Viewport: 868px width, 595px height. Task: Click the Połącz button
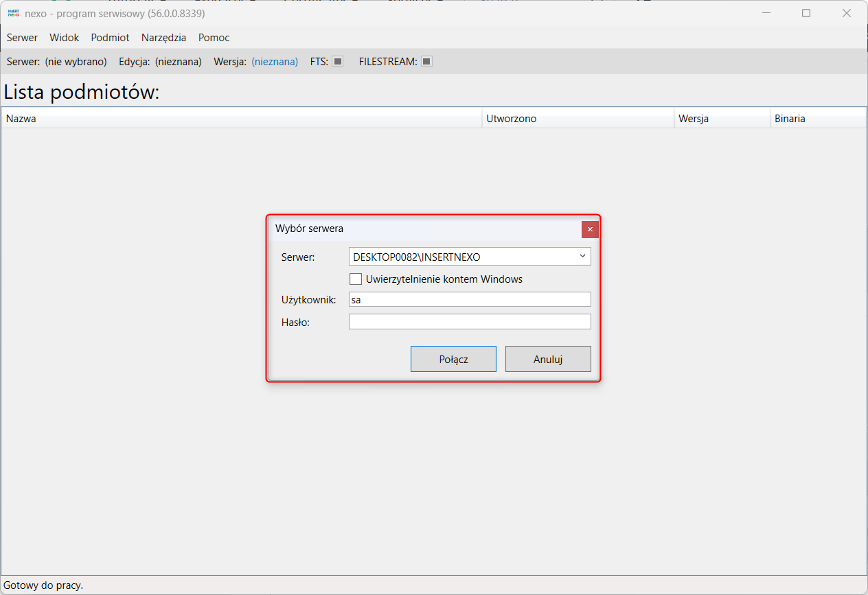pos(453,359)
